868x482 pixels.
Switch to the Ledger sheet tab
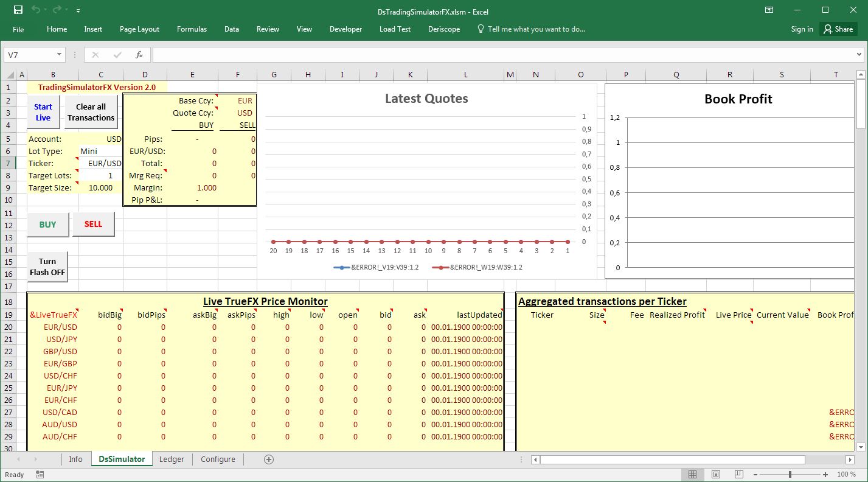point(172,459)
